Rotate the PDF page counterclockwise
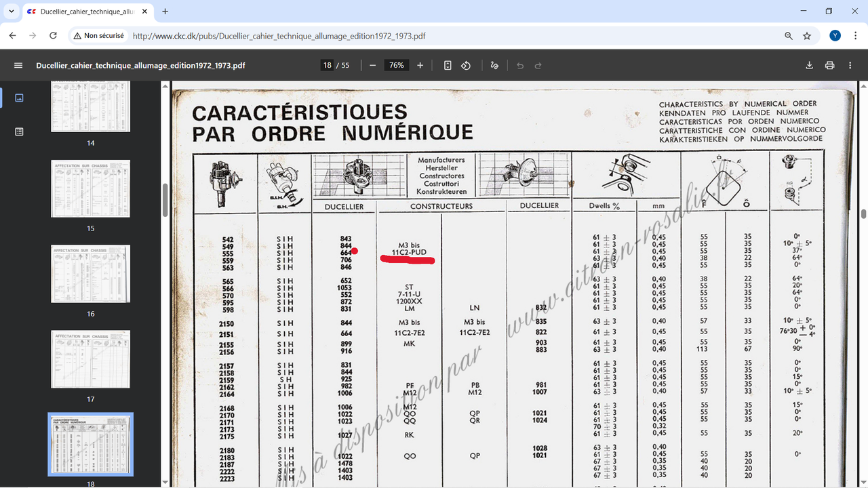The height and width of the screenshot is (488, 868). 466,65
